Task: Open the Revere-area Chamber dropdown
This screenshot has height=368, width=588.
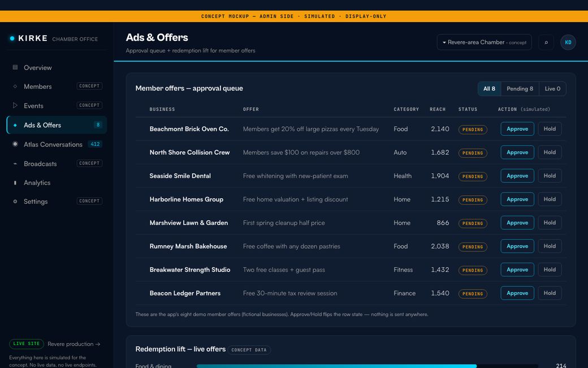Action: tap(484, 42)
